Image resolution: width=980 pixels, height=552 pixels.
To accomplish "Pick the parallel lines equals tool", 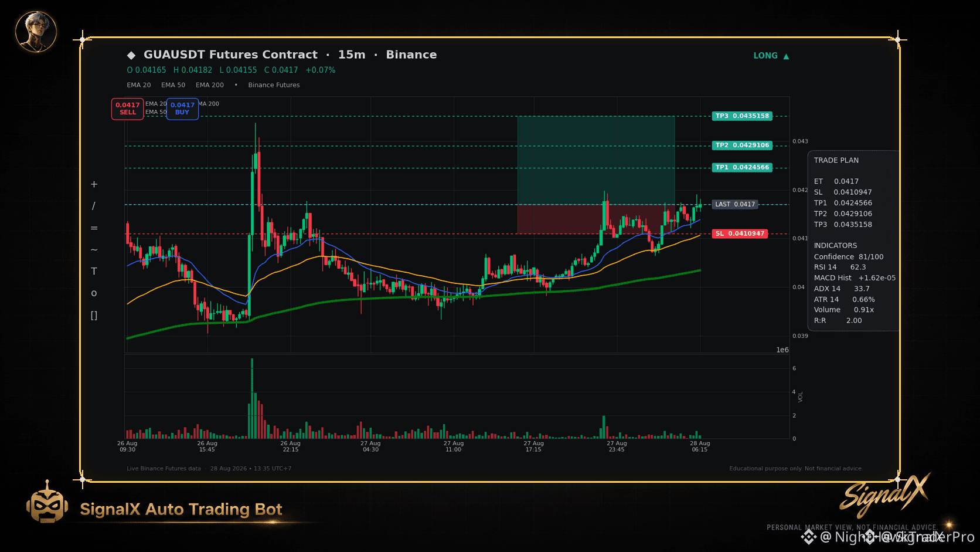I will click(94, 228).
